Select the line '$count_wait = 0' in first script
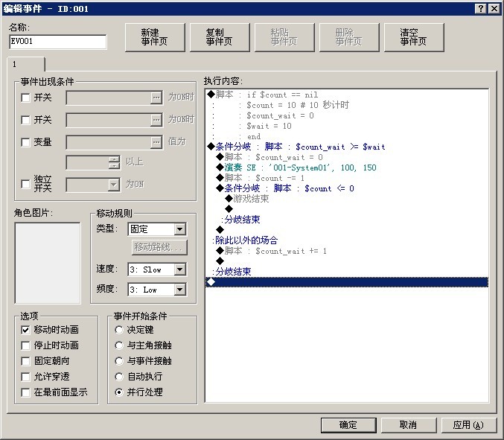Screen dimensions: 504x440 coord(347,115)
